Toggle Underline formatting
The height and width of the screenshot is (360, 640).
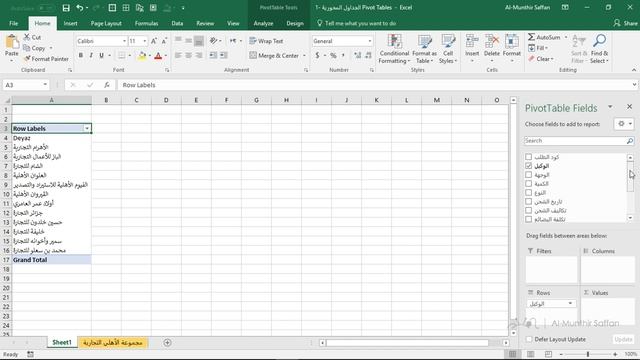pyautogui.click(x=101, y=55)
